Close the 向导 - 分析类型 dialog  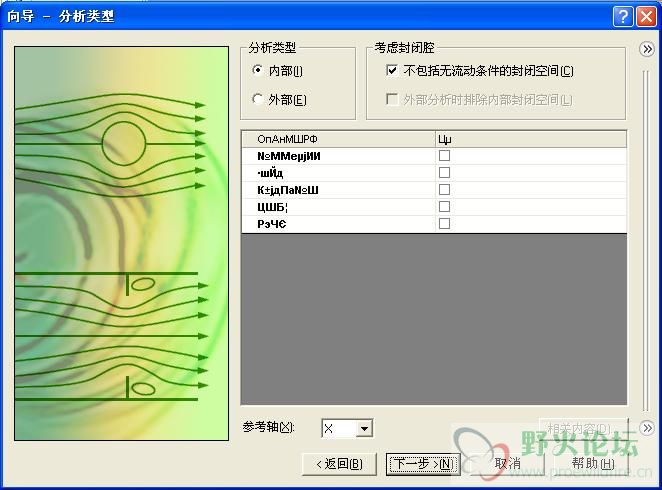pyautogui.click(x=646, y=17)
